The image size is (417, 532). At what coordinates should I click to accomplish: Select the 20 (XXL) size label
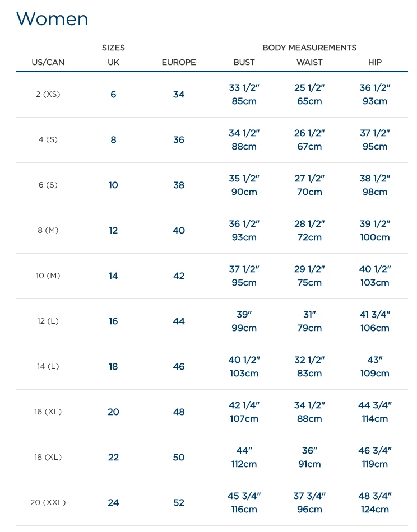[48, 502]
